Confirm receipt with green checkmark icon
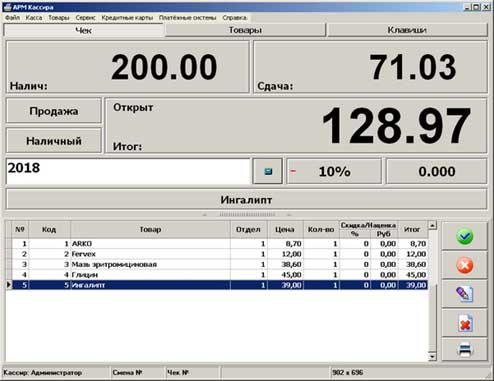Screen dimensions: 494x381 (464, 236)
